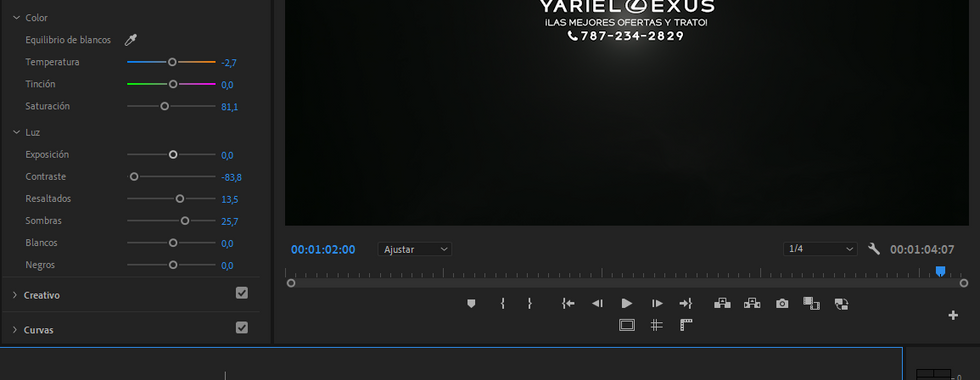Go to In point button
This screenshot has width=980, height=380.
[x=568, y=304]
